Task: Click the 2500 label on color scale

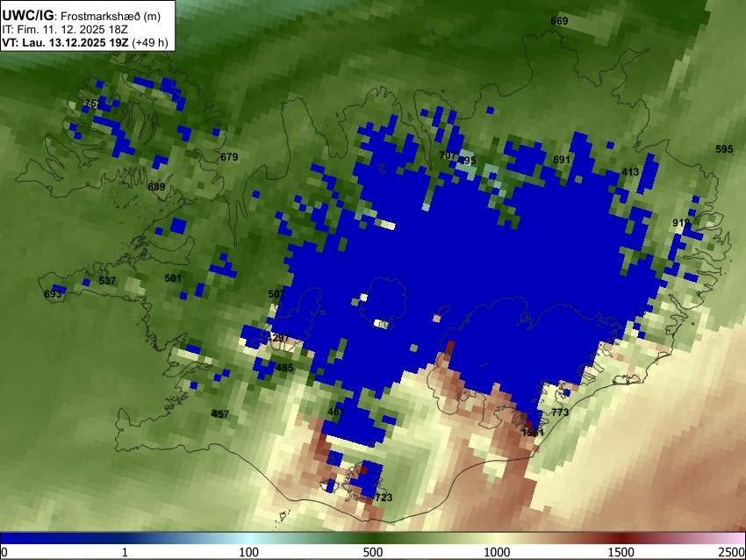Action: (732, 552)
